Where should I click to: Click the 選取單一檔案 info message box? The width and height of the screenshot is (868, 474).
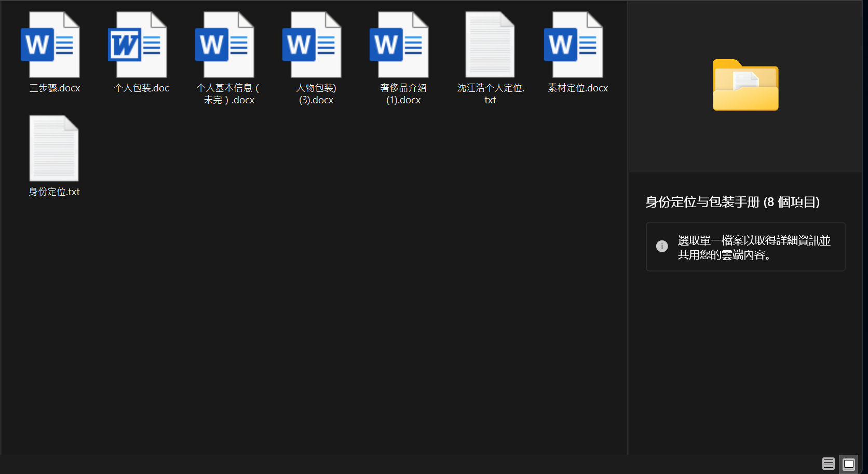(x=745, y=247)
